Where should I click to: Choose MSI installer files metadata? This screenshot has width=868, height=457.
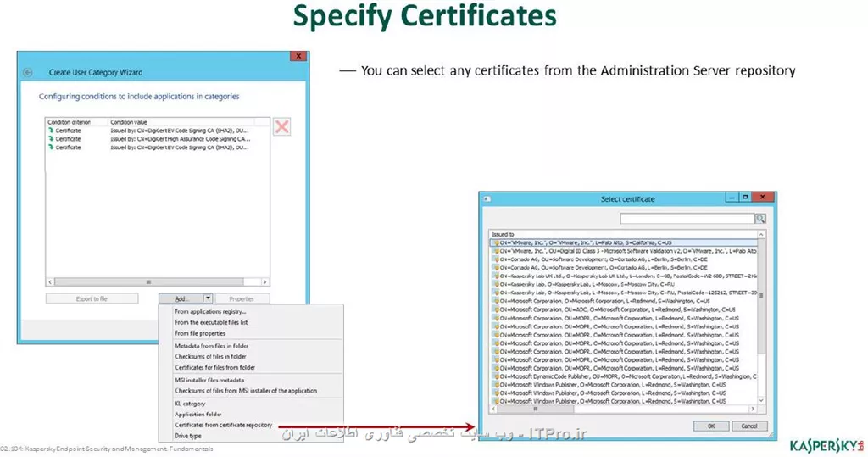pyautogui.click(x=209, y=380)
